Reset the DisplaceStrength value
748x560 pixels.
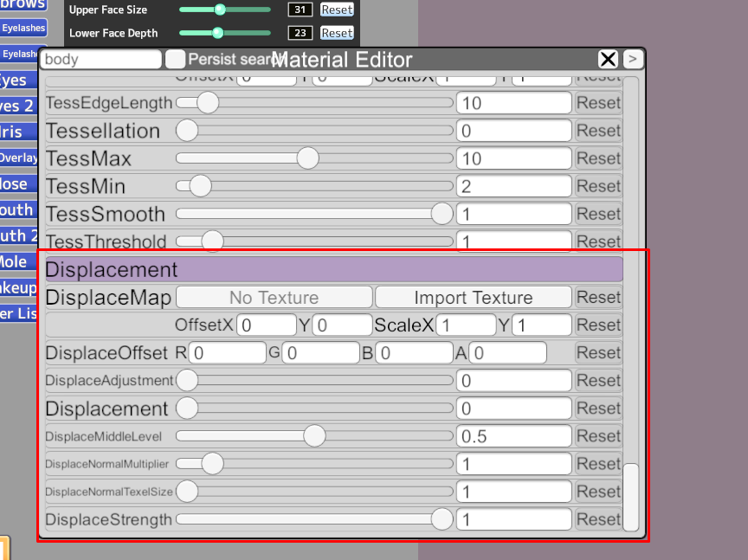click(x=598, y=519)
